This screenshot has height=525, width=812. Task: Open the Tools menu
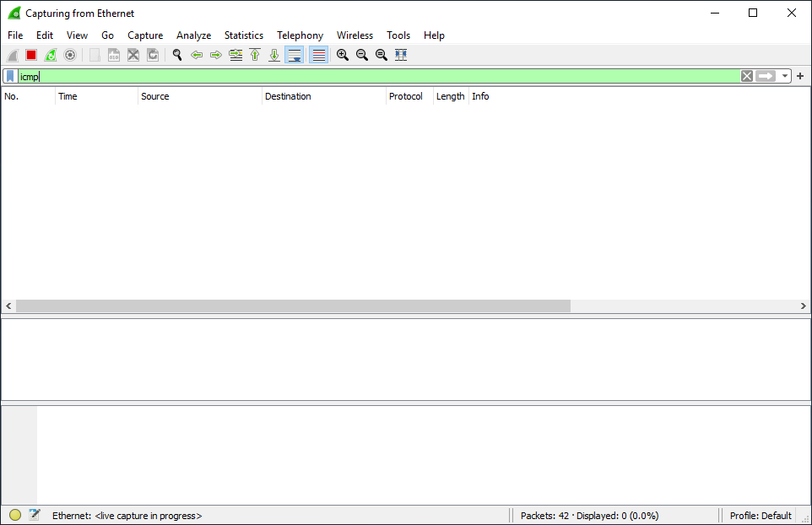click(x=398, y=35)
